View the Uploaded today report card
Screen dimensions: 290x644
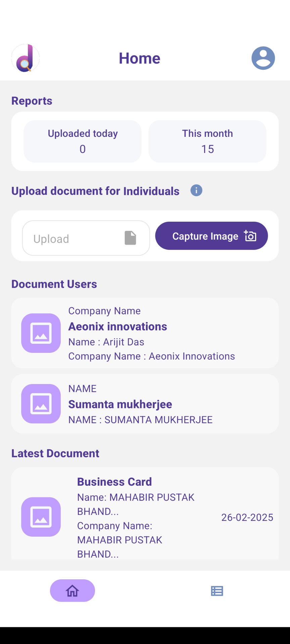coord(83,141)
